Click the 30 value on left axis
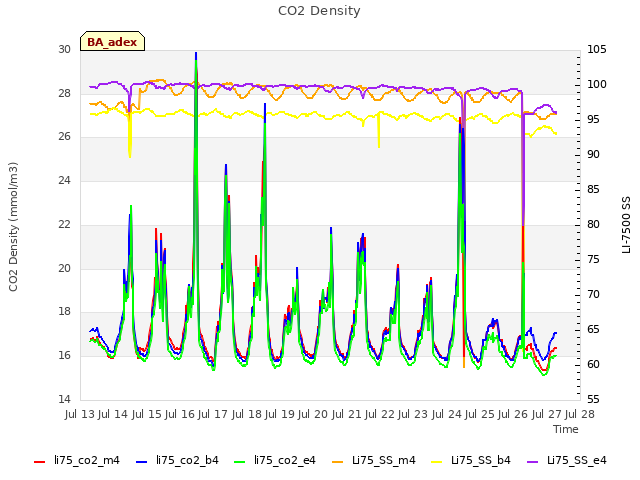Screen dimensions: 640x480 64,49
